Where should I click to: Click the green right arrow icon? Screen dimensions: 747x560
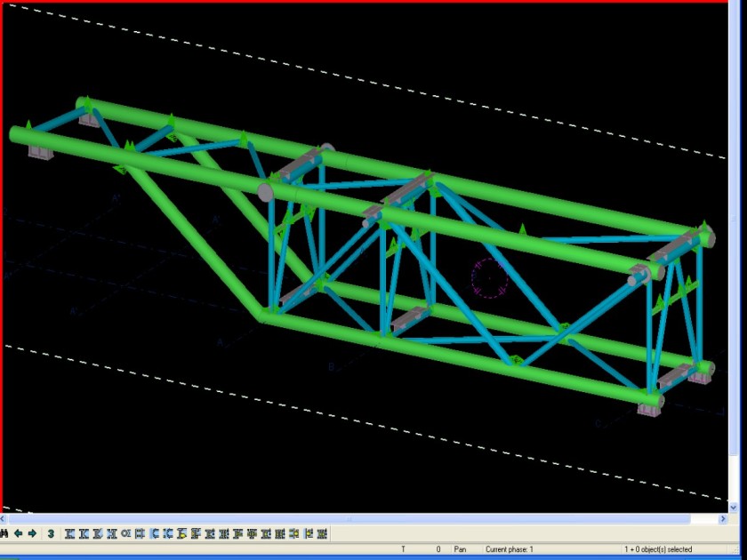(x=32, y=533)
